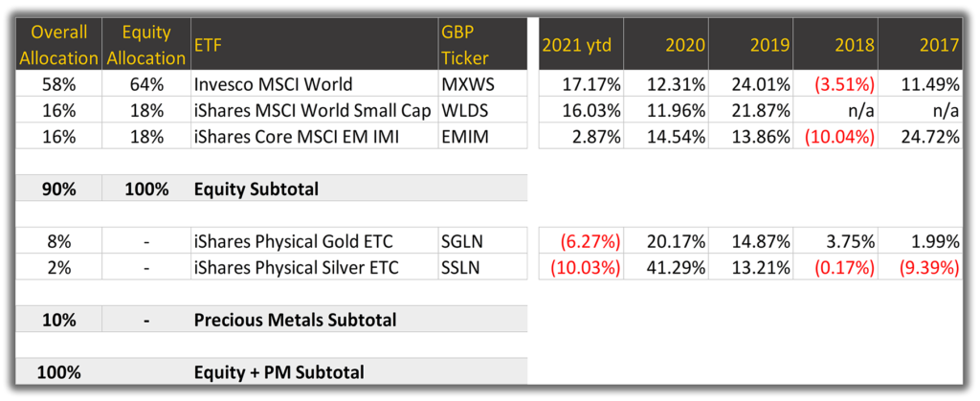Select the Equity Allocation header cell
980x401 pixels.
point(145,44)
